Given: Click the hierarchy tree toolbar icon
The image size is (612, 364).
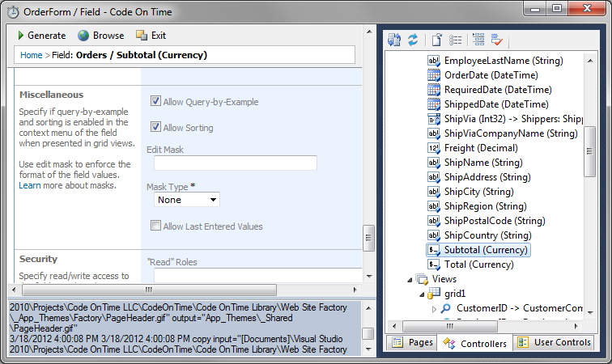Looking at the screenshot, I should (x=478, y=40).
